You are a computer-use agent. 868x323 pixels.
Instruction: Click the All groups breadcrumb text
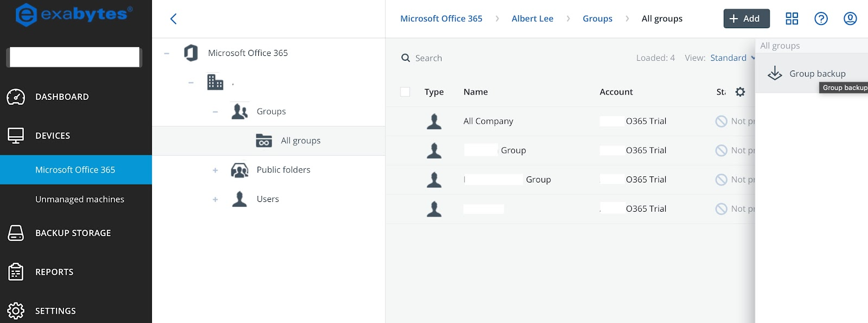pyautogui.click(x=662, y=18)
